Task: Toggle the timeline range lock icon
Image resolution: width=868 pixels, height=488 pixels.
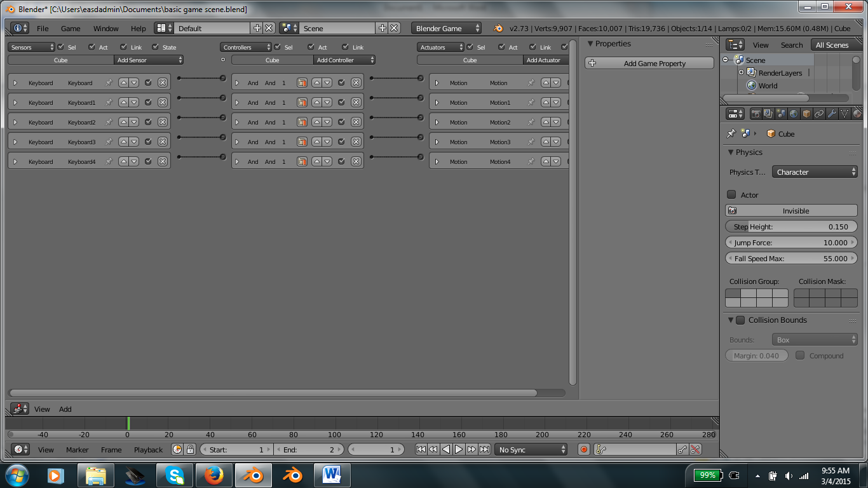Action: click(190, 449)
